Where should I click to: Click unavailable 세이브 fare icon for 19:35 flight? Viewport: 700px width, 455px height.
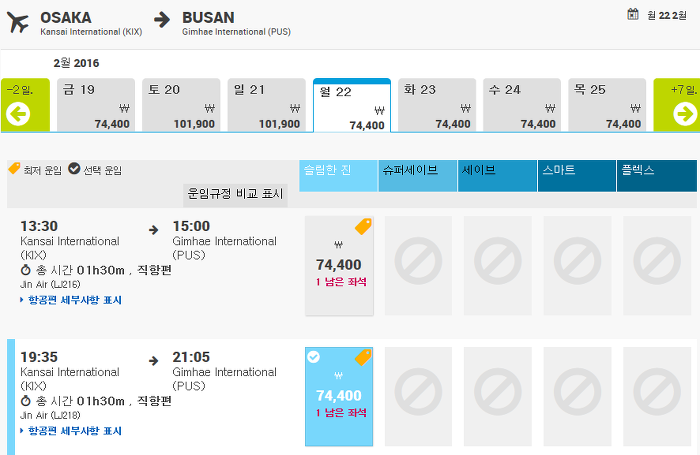tap(497, 396)
